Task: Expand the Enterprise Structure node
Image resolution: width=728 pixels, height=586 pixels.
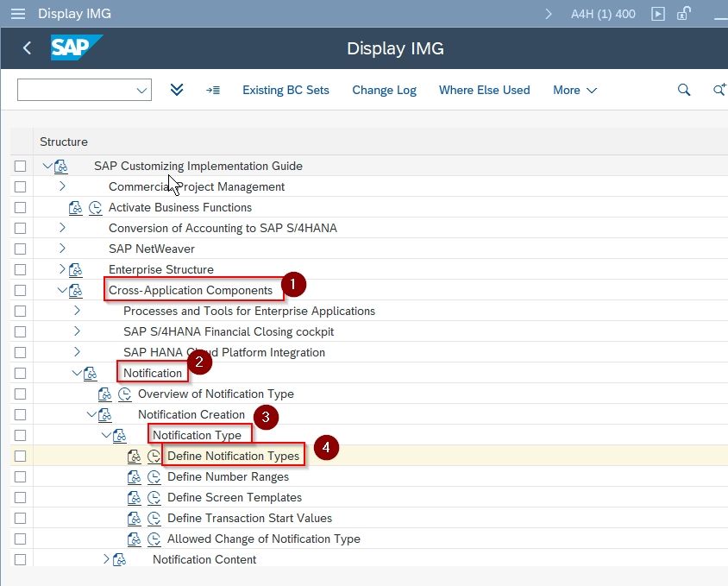Action: click(62, 269)
